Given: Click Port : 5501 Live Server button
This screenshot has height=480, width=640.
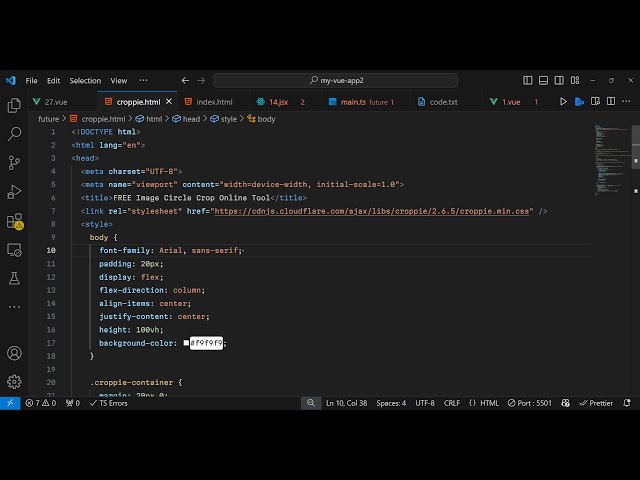Looking at the screenshot, I should tap(529, 403).
